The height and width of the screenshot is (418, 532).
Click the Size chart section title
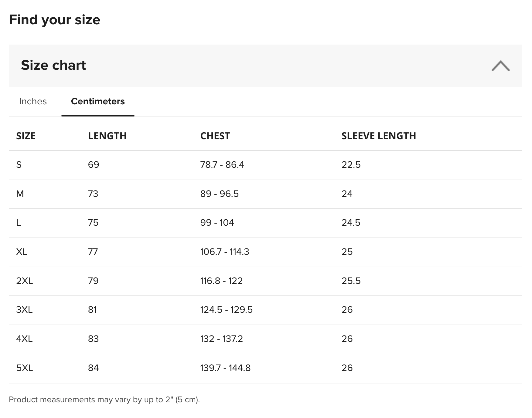pos(53,65)
